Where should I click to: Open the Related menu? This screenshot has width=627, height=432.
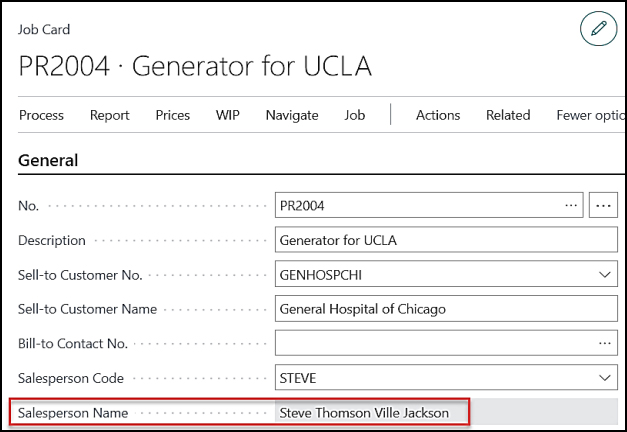[508, 115]
